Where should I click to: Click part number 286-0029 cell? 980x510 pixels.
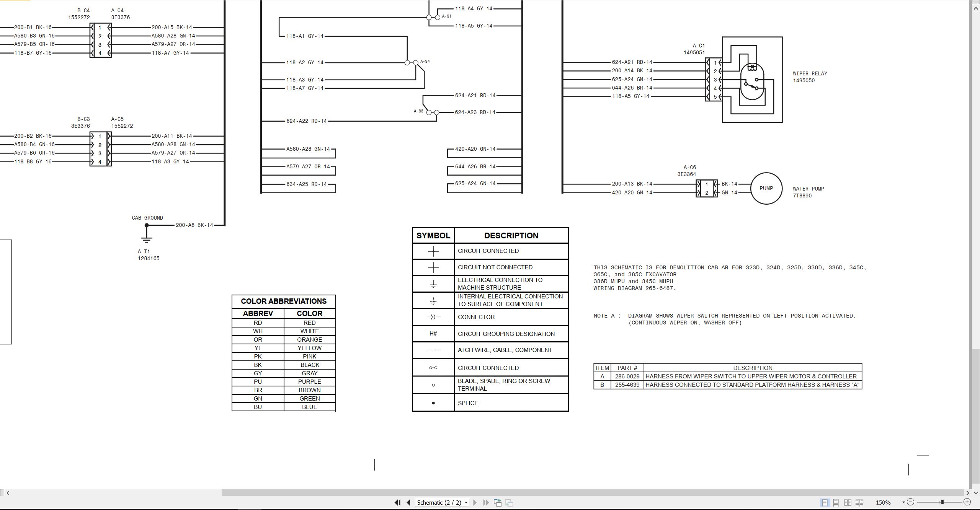[627, 376]
